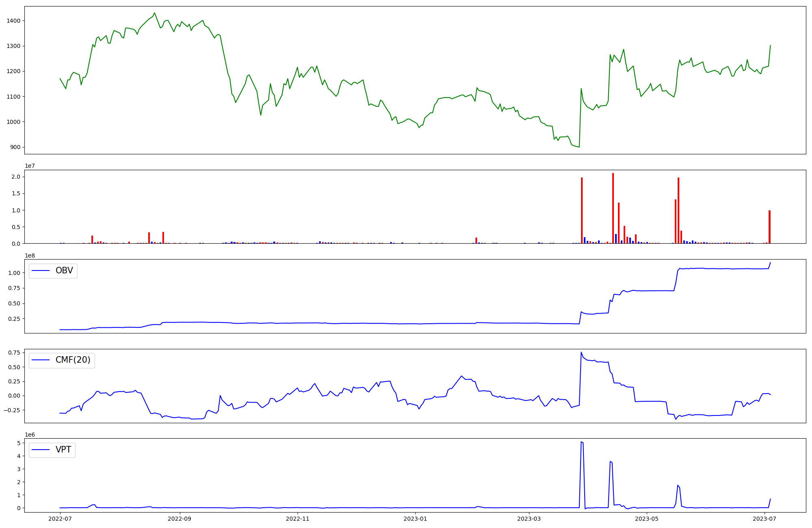Click the highest VPT spike peak

(581, 442)
